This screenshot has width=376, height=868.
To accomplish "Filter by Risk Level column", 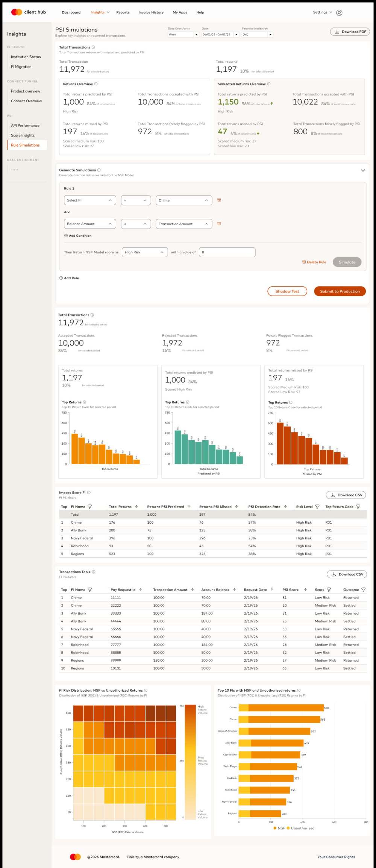I will (317, 507).
